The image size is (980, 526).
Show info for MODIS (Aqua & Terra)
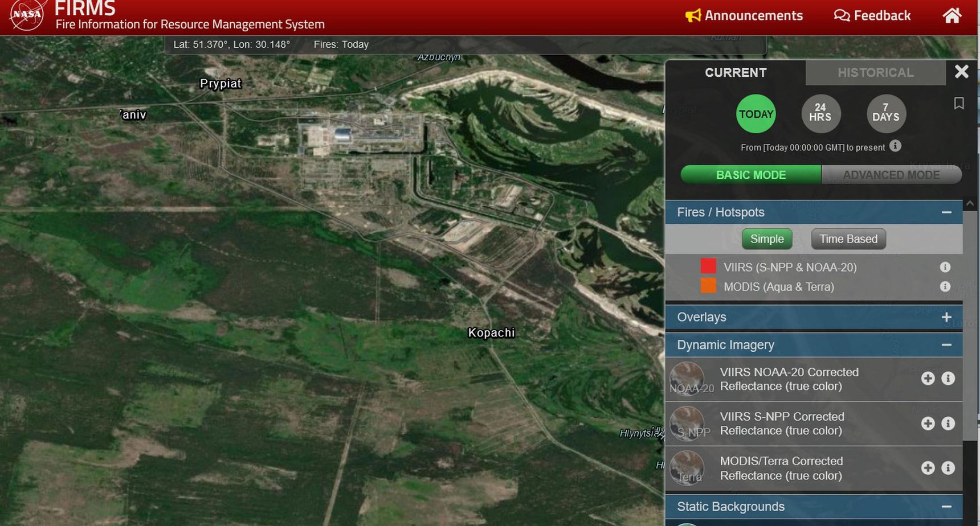[x=945, y=286]
